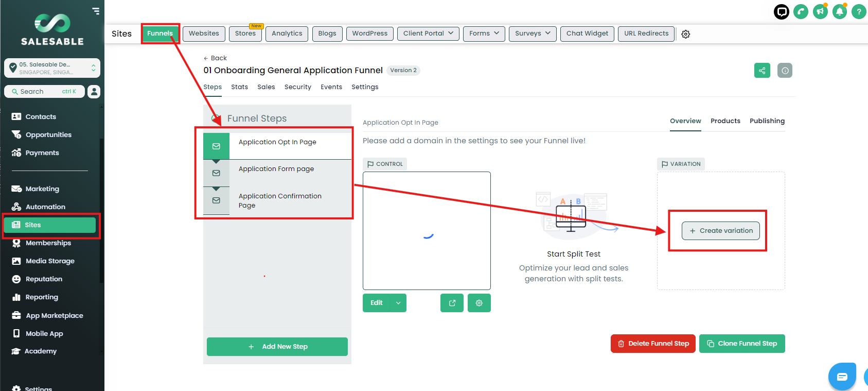
Task: Click the Version 2 badge
Action: coord(403,71)
